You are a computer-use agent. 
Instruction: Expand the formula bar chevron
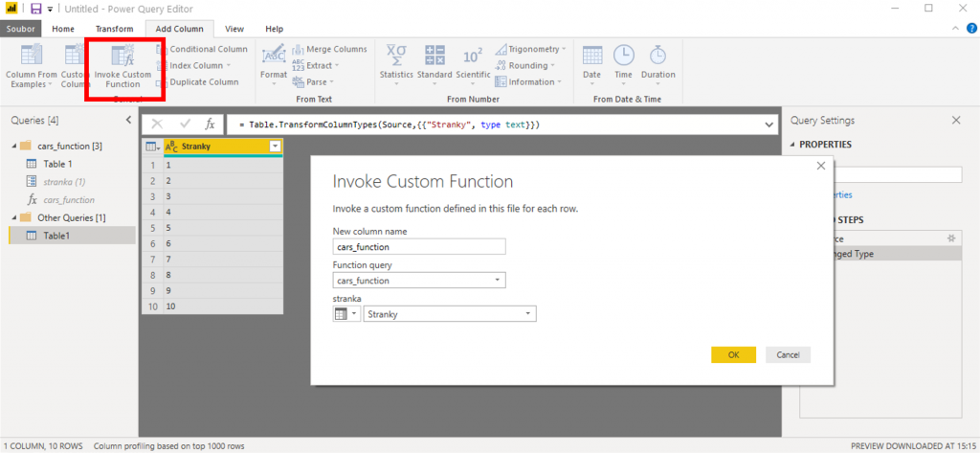(768, 125)
